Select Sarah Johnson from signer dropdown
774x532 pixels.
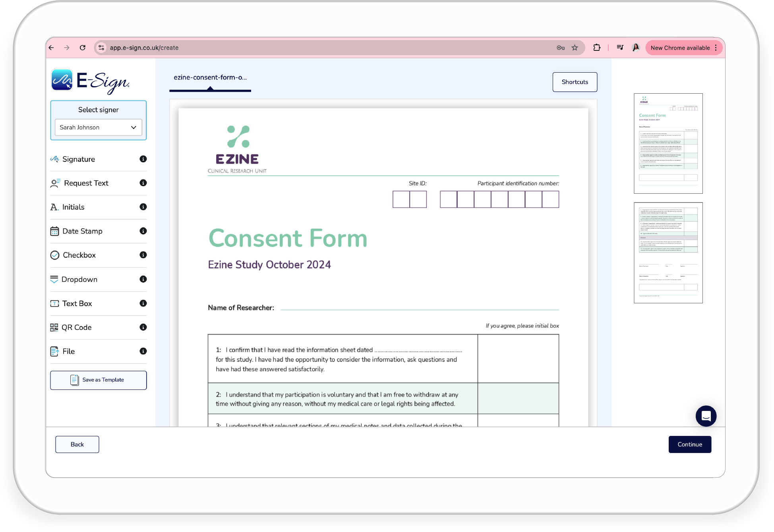98,127
